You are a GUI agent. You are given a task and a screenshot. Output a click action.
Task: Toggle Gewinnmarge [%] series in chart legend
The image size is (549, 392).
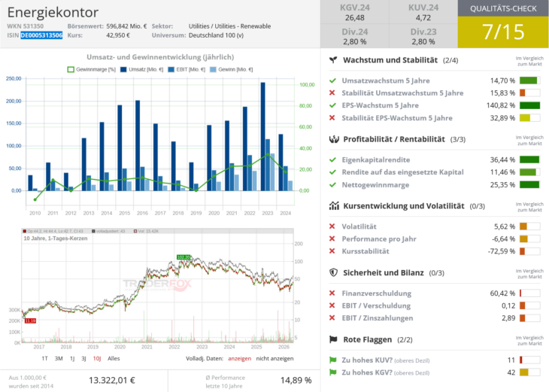coord(92,69)
